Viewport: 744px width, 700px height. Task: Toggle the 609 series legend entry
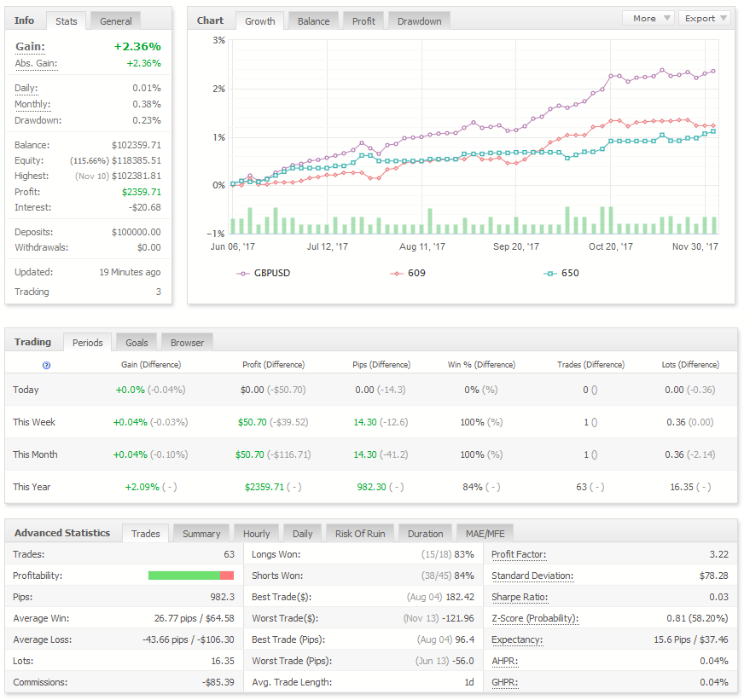pos(408,273)
